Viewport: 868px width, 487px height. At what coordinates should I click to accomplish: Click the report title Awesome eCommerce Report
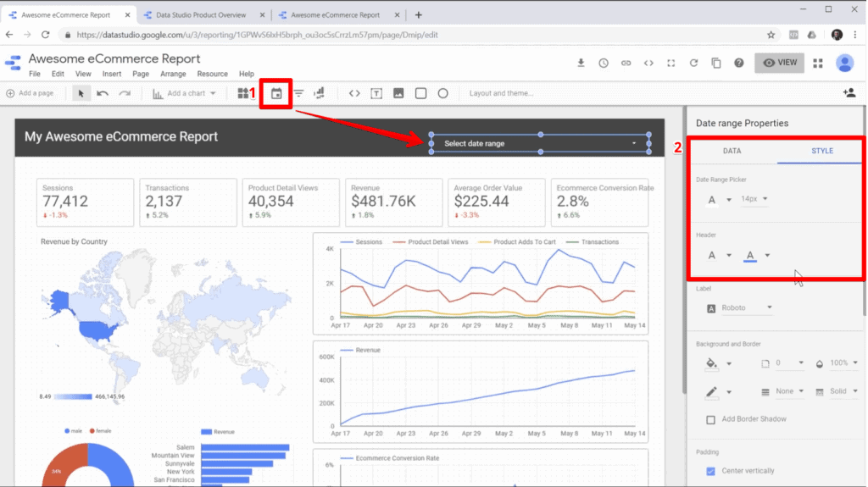pyautogui.click(x=114, y=58)
